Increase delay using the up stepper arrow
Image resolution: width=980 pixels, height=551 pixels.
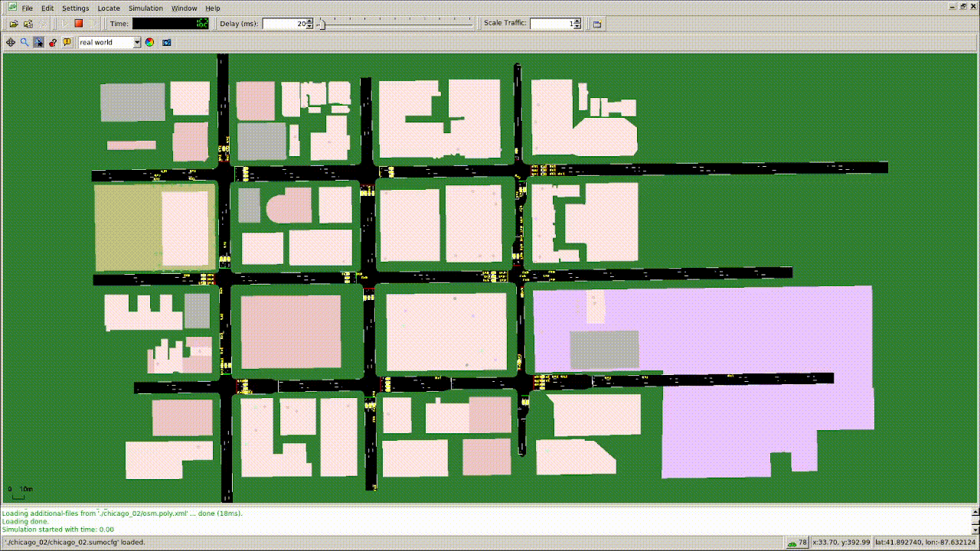pyautogui.click(x=309, y=21)
